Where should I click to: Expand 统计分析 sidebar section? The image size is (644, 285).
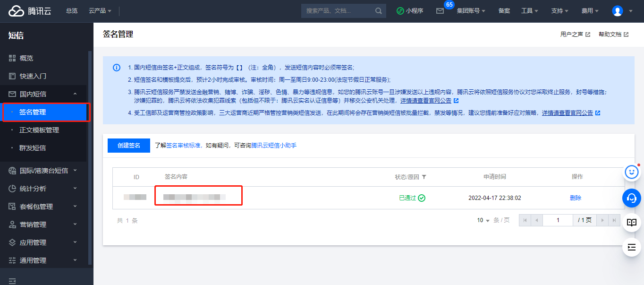43,189
